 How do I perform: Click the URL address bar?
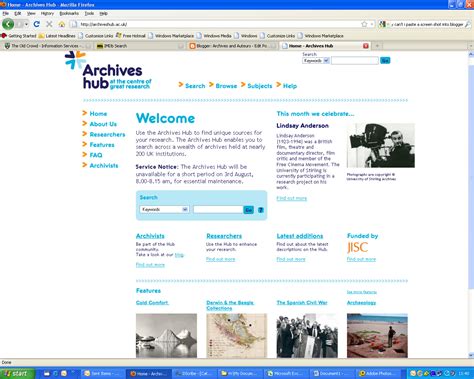point(217,24)
